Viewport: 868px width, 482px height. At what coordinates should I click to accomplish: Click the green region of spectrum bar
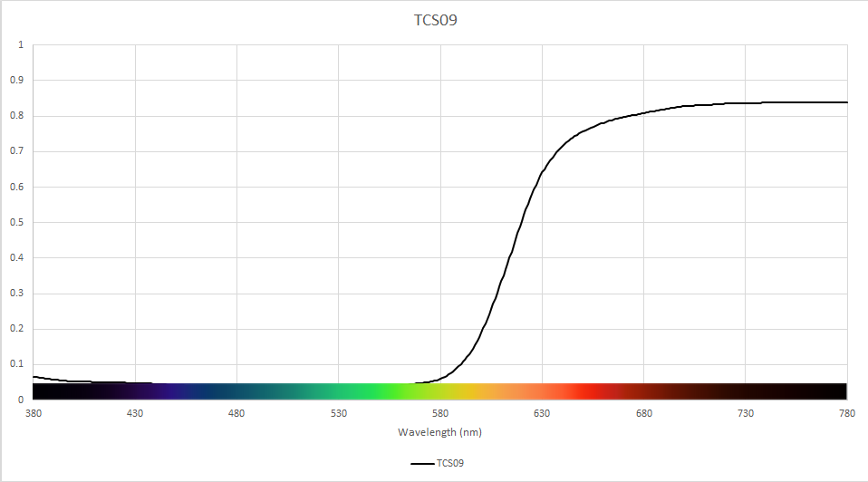pos(365,391)
